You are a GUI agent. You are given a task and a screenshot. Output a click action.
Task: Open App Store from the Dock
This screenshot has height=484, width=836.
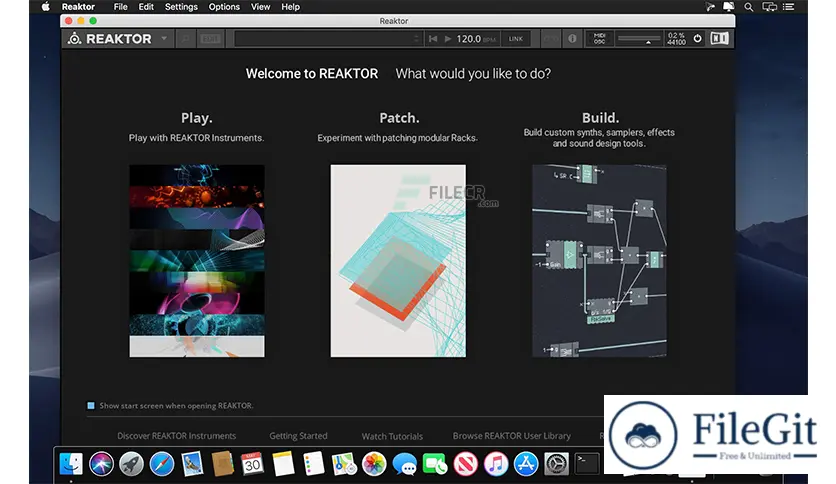pos(526,464)
